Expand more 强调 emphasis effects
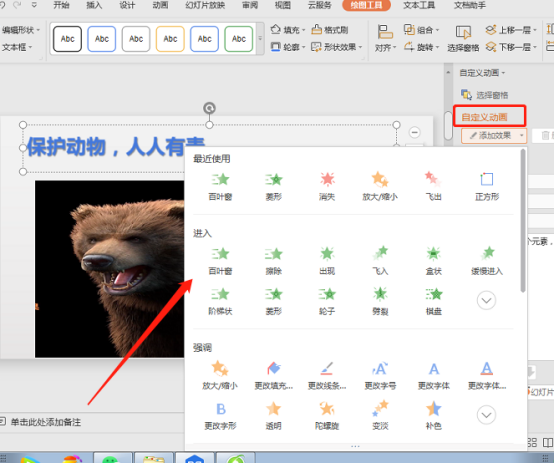 point(487,415)
